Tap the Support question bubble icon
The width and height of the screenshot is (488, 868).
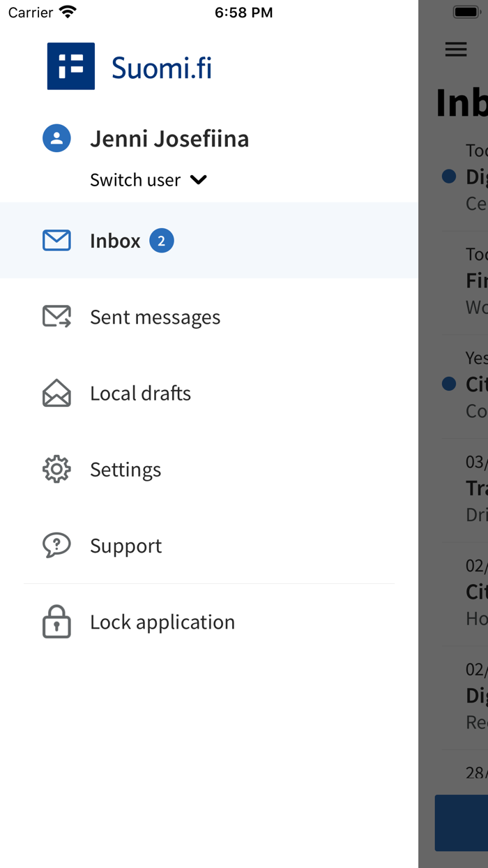pyautogui.click(x=56, y=545)
